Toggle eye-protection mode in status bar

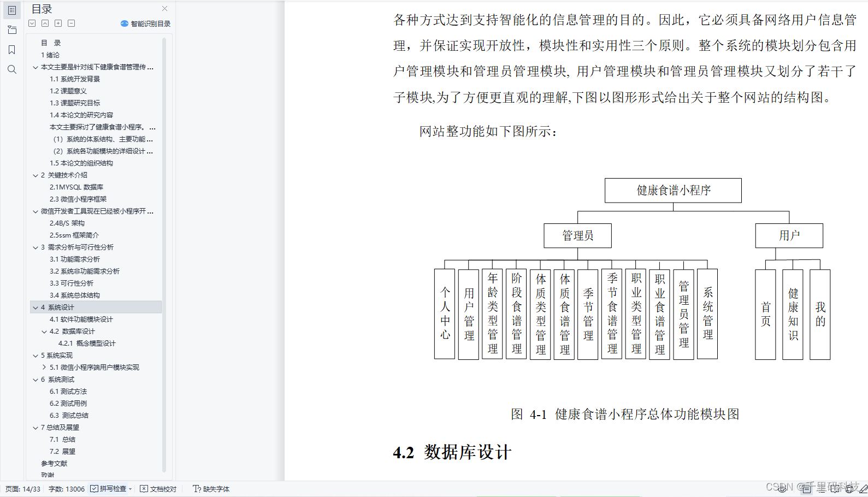point(782,489)
